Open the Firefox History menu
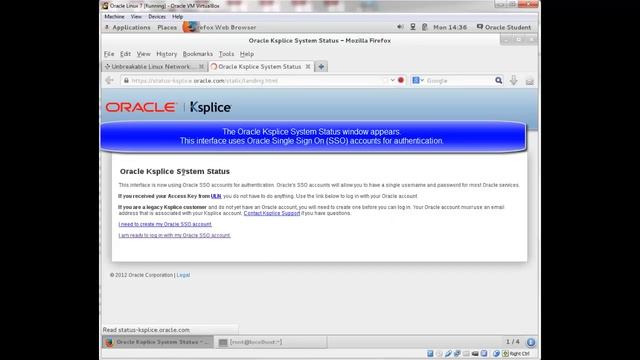Image resolution: width=640 pixels, height=360 pixels. pyautogui.click(x=167, y=54)
